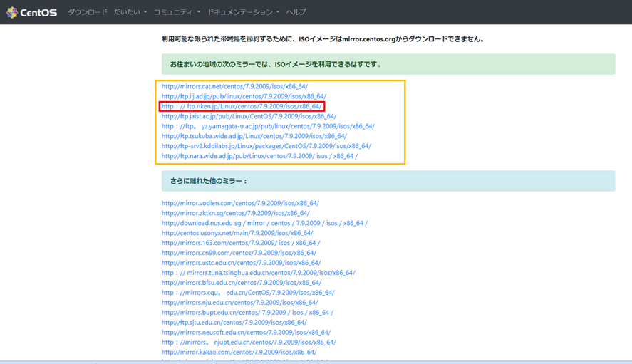Open the ftp-srv2.kddilabs.jp mirror link
632x364 pixels.
coord(266,146)
